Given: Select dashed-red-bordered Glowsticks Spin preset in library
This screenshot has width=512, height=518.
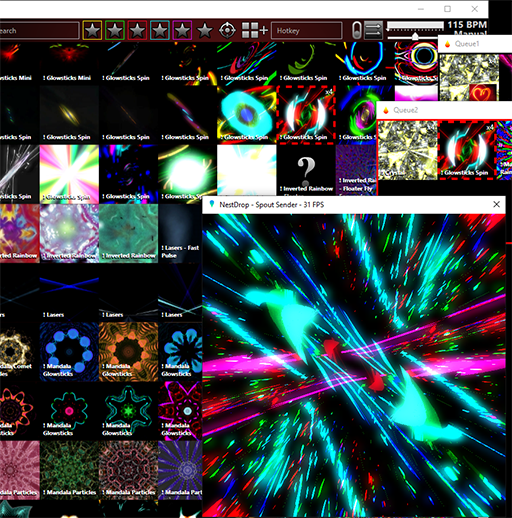Looking at the screenshot, I should coord(306,114).
